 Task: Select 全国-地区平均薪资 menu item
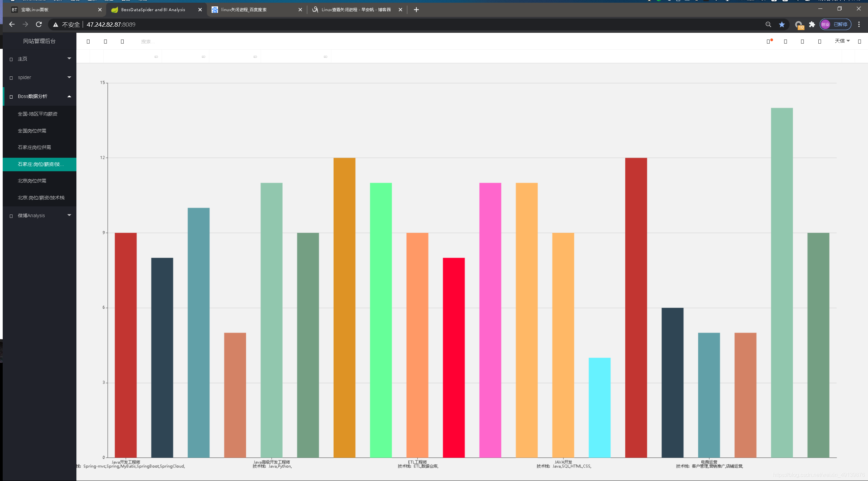point(38,114)
